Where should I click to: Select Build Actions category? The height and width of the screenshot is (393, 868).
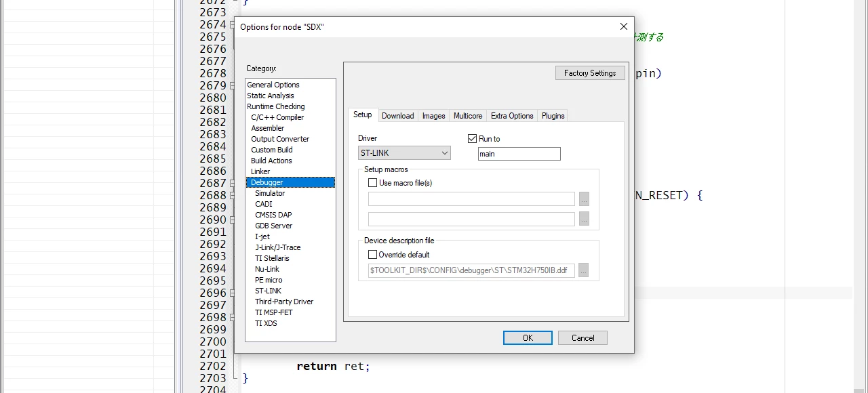point(271,161)
